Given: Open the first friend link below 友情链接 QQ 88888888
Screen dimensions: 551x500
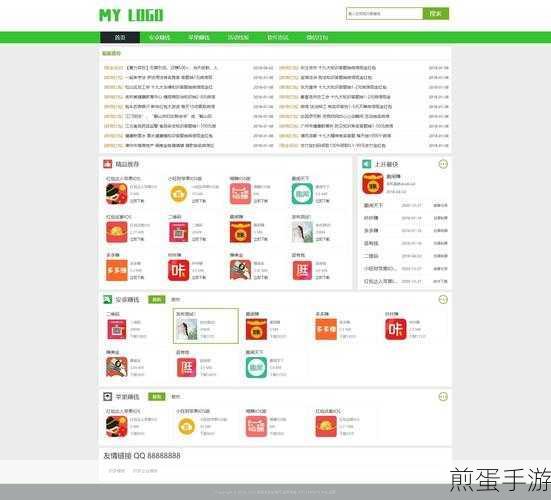Looking at the screenshot, I should click(116, 470).
